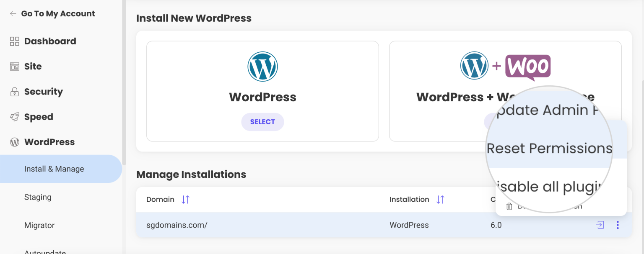The image size is (644, 254).
Task: Click the Site browser icon
Action: [15, 67]
